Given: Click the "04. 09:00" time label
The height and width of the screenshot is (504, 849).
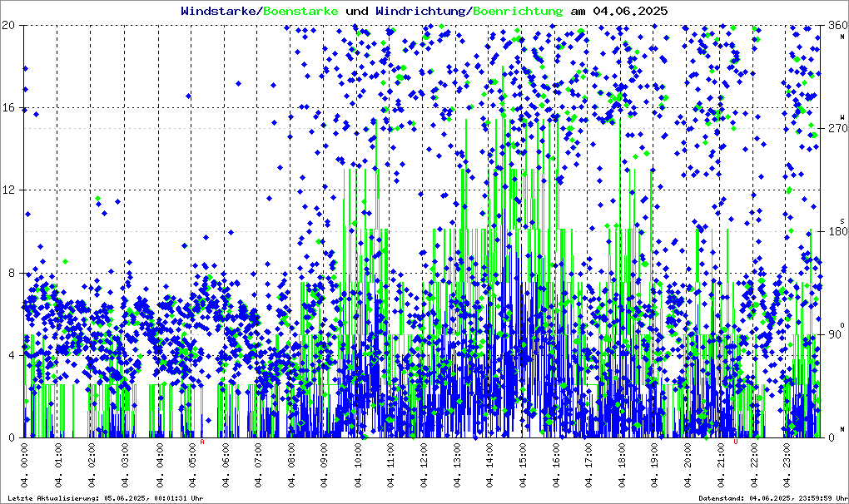Looking at the screenshot, I should pyautogui.click(x=324, y=466).
